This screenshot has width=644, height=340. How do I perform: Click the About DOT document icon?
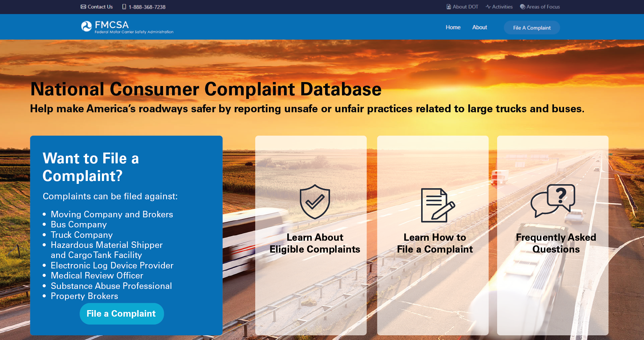(x=449, y=7)
